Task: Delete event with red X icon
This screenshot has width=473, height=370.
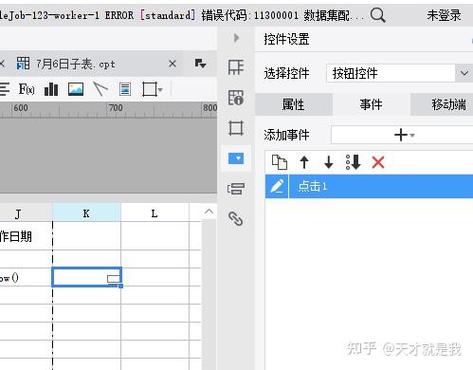Action: [x=378, y=162]
